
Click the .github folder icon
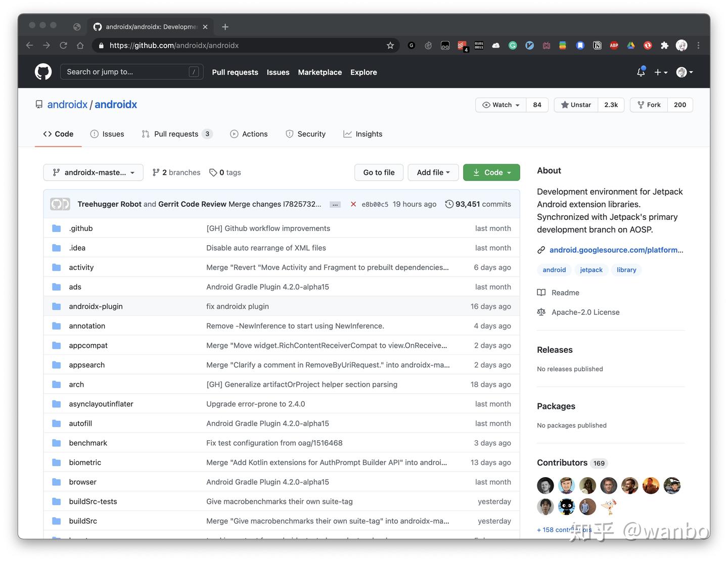pyautogui.click(x=57, y=228)
